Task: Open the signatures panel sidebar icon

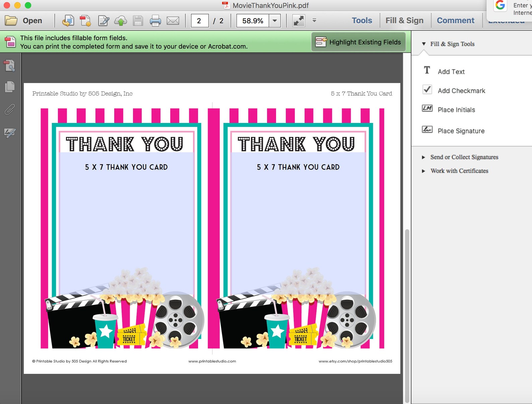Action: 10,133
